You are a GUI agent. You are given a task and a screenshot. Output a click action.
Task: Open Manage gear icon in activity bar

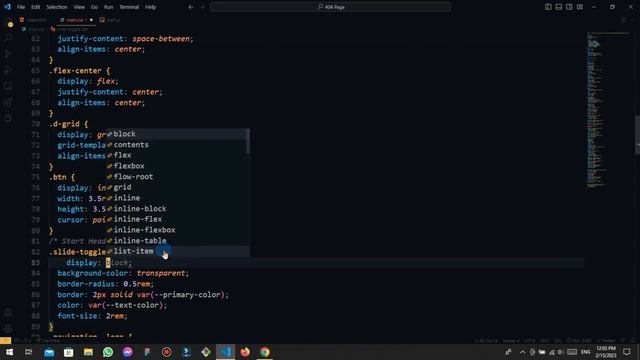tap(8, 329)
